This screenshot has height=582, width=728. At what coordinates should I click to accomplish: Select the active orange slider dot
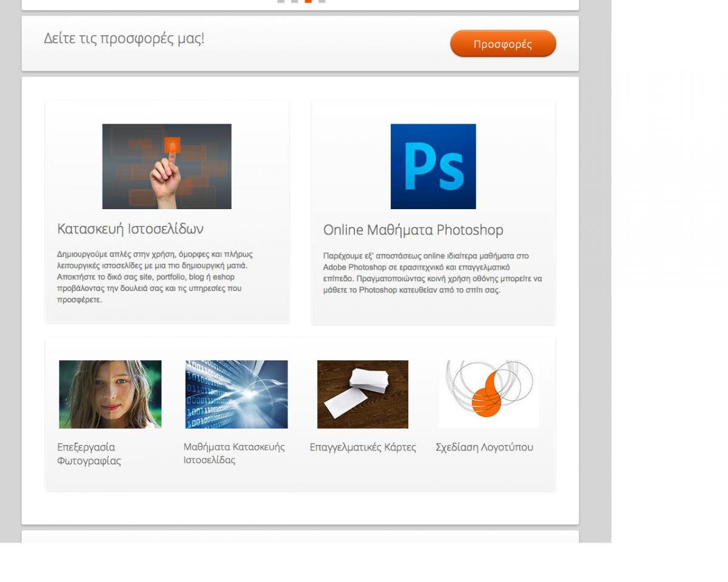click(308, 1)
